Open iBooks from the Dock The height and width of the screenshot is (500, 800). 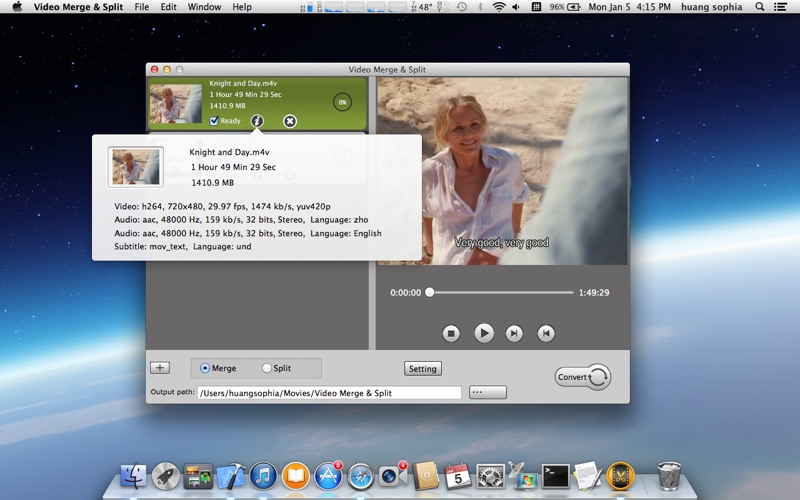pos(296,476)
